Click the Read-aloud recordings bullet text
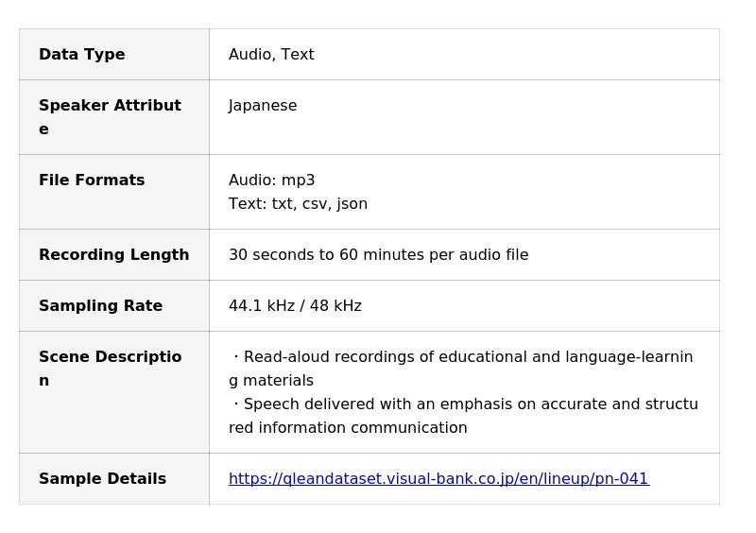 pos(463,357)
